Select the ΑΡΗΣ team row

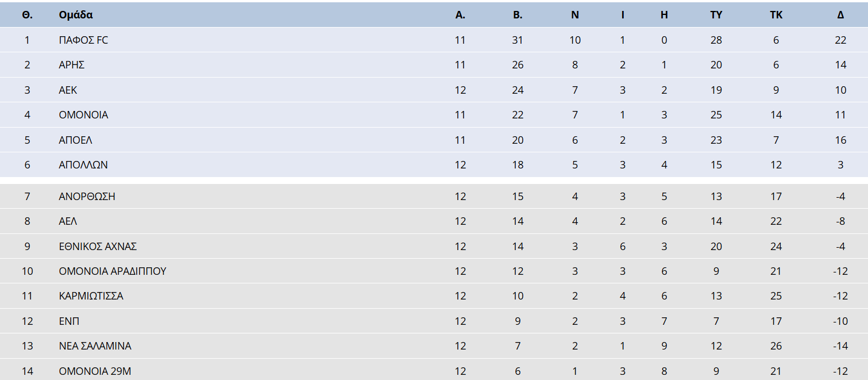(434, 65)
